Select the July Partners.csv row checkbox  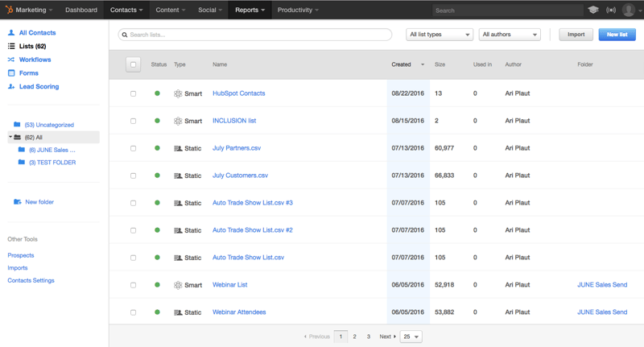[134, 148]
